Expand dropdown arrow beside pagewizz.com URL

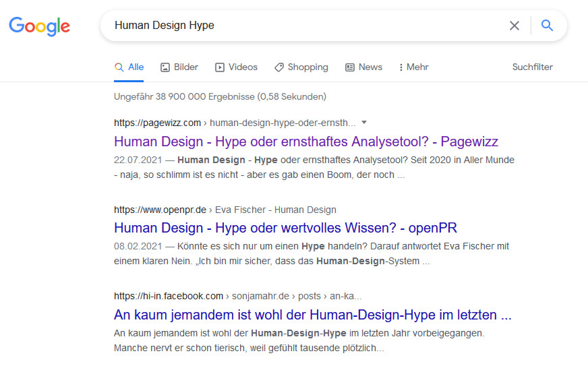click(x=364, y=122)
